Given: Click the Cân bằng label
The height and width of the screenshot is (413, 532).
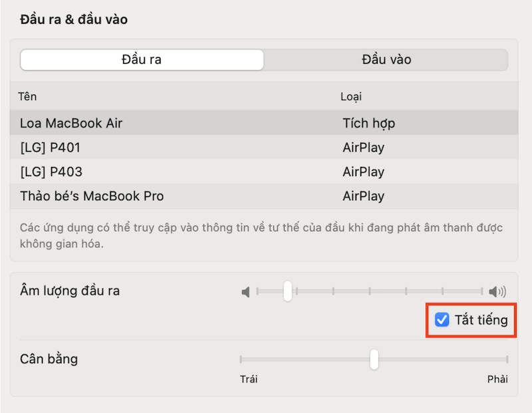Looking at the screenshot, I should tap(49, 359).
